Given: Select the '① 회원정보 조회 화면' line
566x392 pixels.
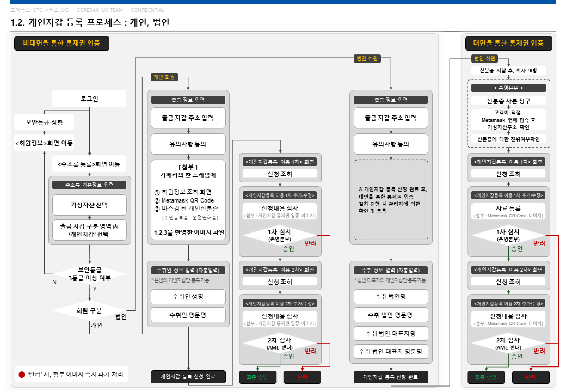Looking at the screenshot, I should (183, 192).
